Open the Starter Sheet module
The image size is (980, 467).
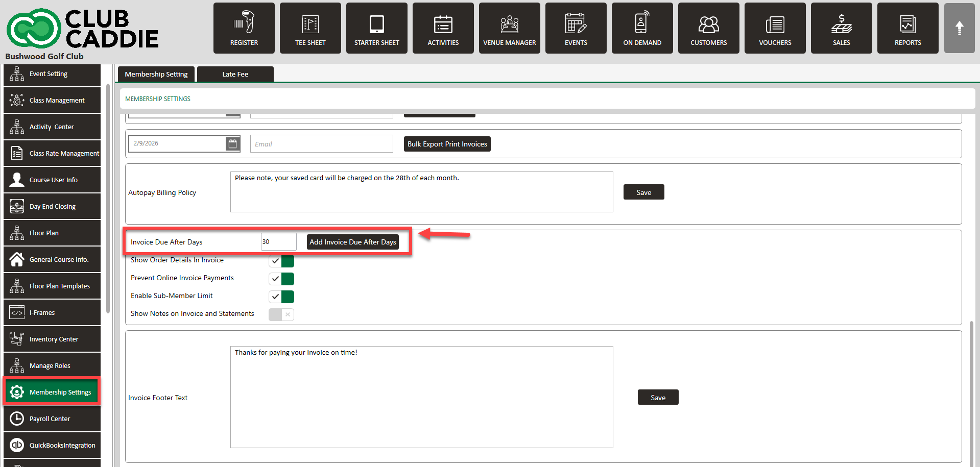376,28
